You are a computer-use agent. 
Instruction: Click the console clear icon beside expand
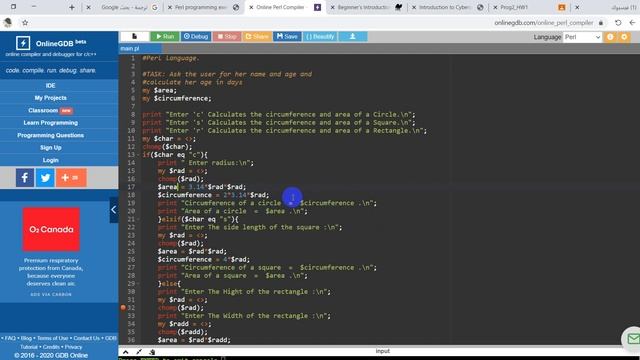(152, 352)
